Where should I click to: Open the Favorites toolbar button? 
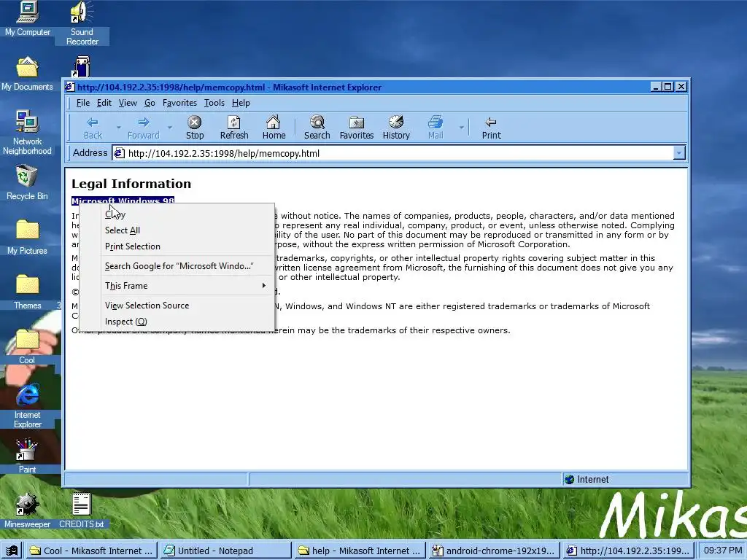point(356,128)
